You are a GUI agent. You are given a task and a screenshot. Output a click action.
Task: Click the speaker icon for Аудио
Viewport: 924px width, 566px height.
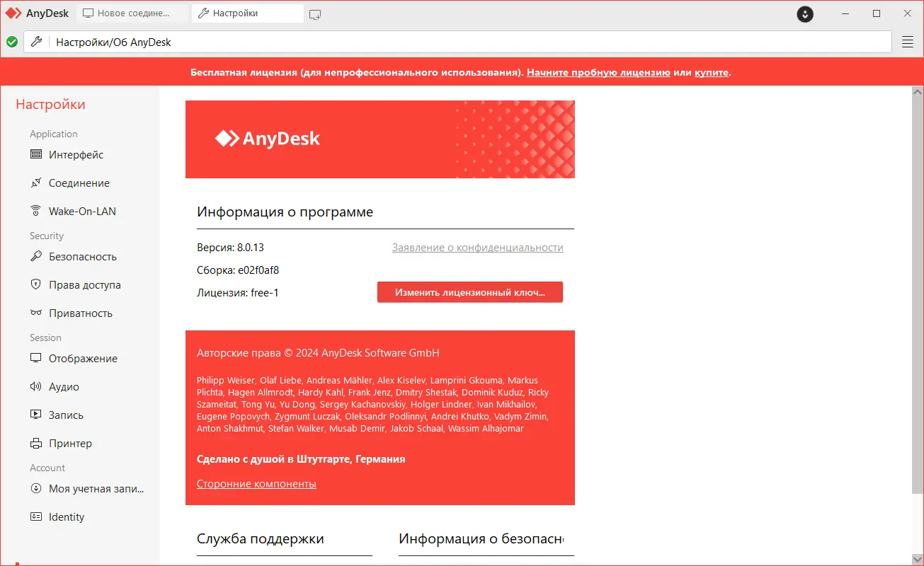click(36, 386)
